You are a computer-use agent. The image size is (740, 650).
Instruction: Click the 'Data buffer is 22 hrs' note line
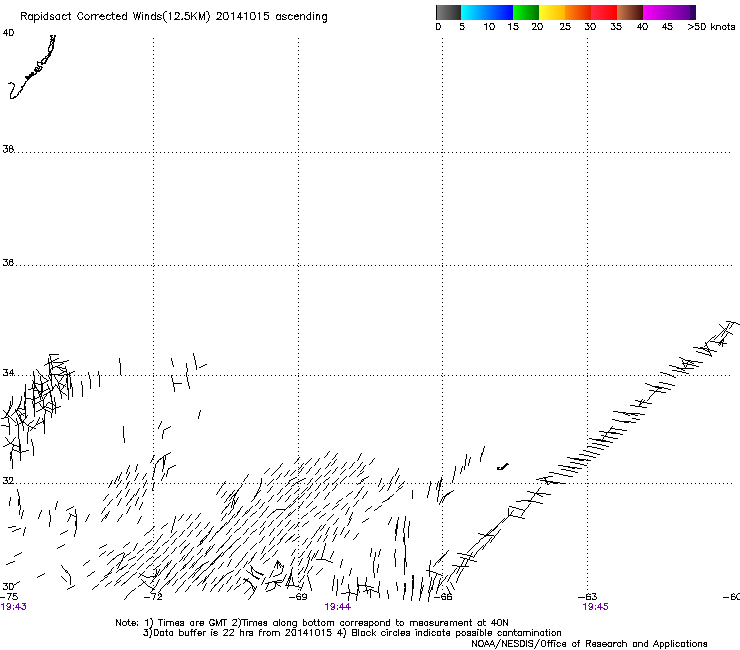pos(352,633)
